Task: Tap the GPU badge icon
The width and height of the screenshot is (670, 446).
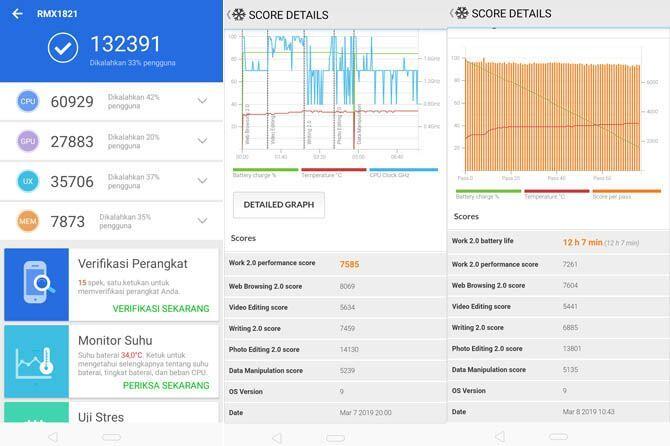Action: pos(28,141)
